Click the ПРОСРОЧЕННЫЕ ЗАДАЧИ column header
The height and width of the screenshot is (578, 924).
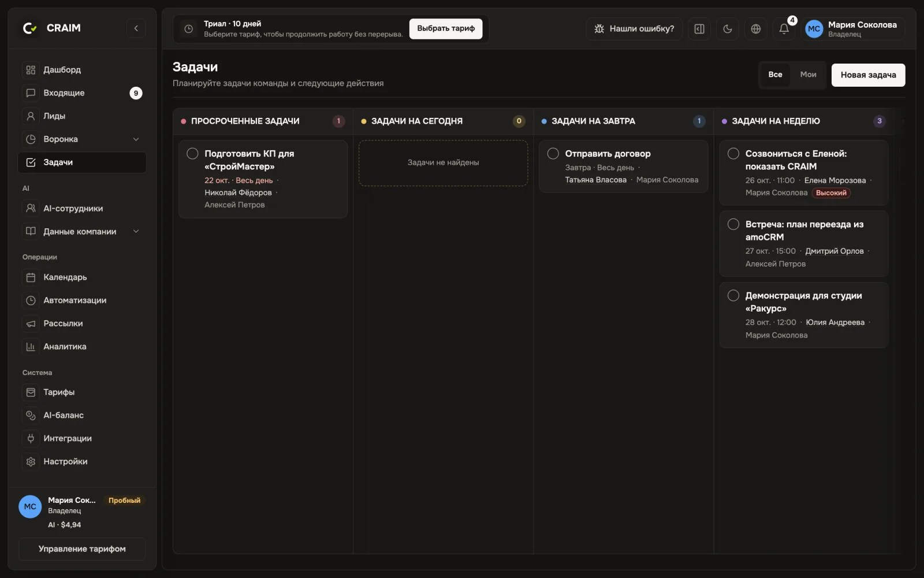coord(263,121)
